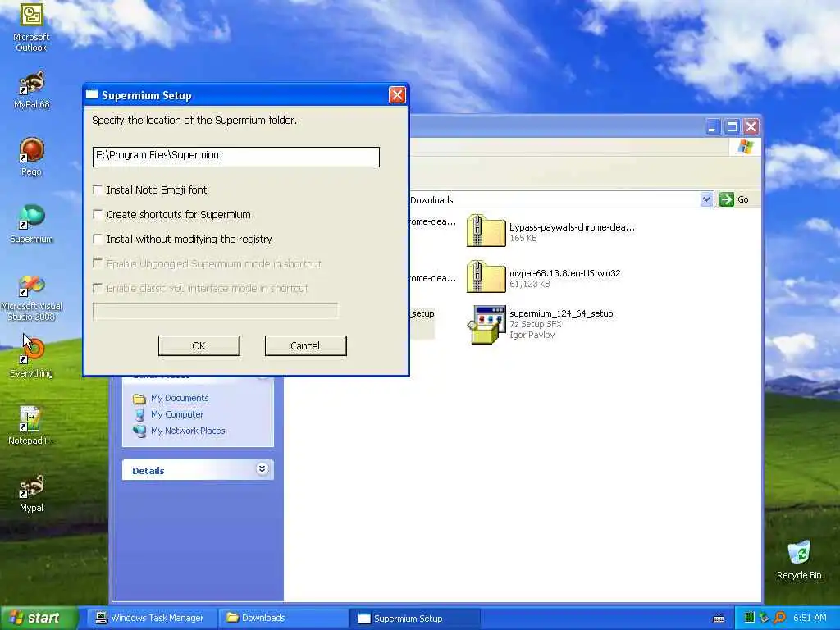Image resolution: width=840 pixels, height=630 pixels.
Task: Select supermium_124_64_setup installer icon
Action: [486, 324]
